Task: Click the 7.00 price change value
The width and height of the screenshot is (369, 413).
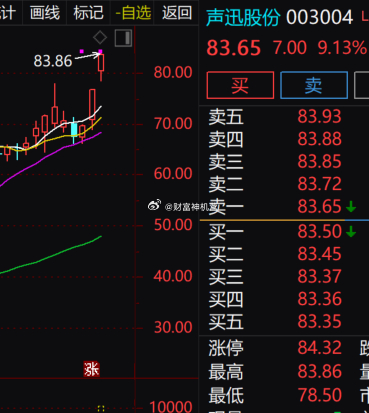Action: 290,48
